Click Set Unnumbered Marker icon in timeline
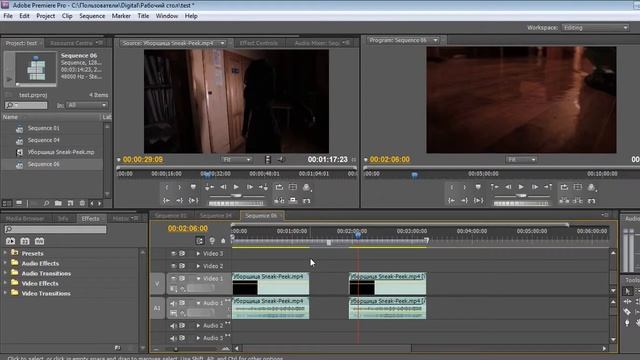This screenshot has height=360, width=640. (x=223, y=241)
